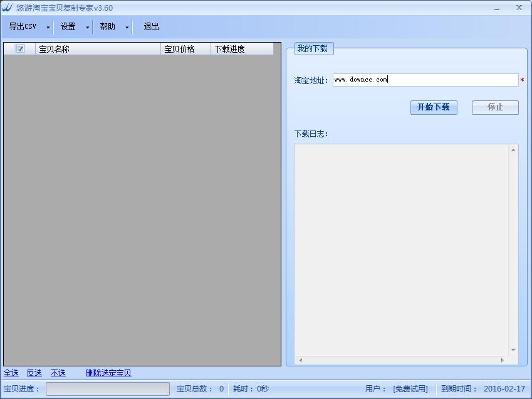Click 删除选定宝贝 to delete selected items

tap(108, 373)
